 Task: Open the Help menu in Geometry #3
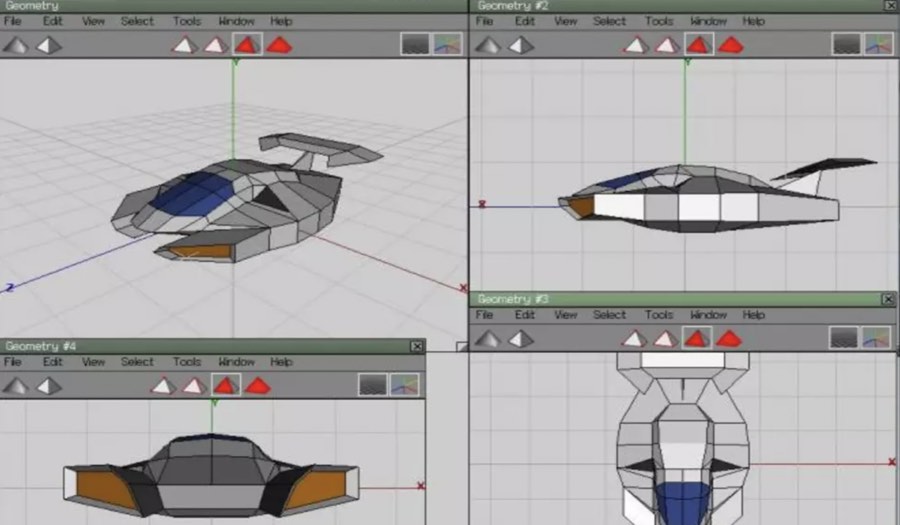(x=754, y=315)
